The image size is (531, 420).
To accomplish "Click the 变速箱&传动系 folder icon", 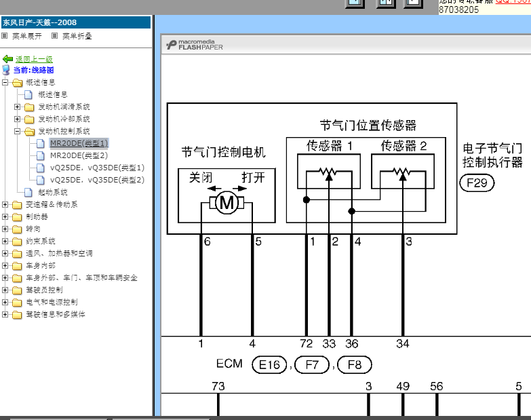I will click(17, 205).
